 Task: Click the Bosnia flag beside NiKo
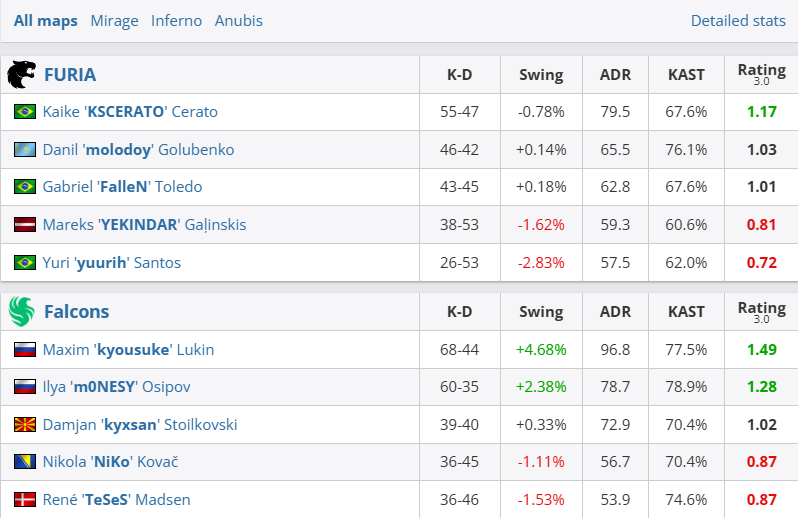(x=25, y=462)
